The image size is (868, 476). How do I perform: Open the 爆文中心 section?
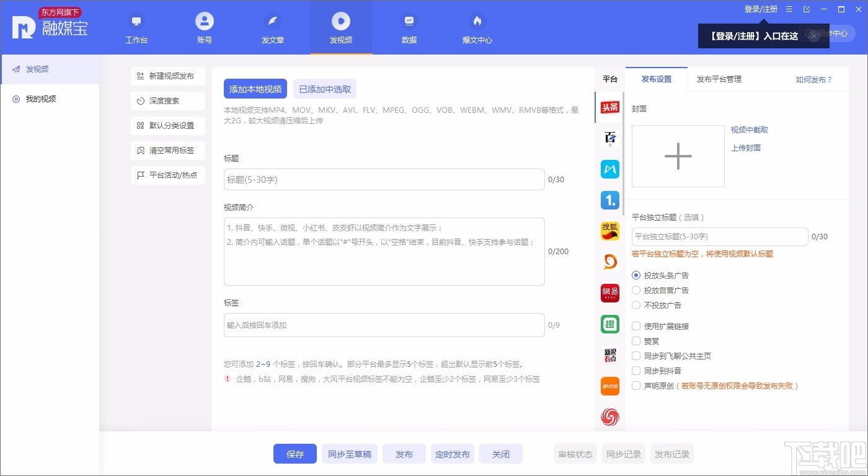pos(476,28)
